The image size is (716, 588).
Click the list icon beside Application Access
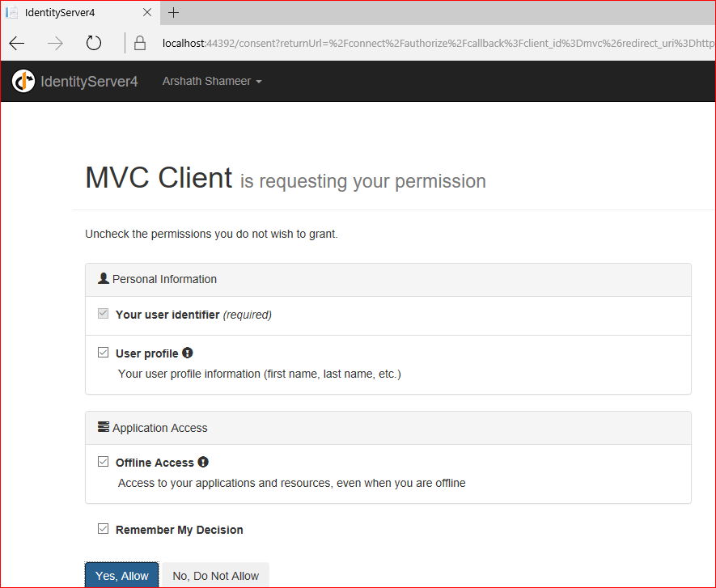[104, 427]
